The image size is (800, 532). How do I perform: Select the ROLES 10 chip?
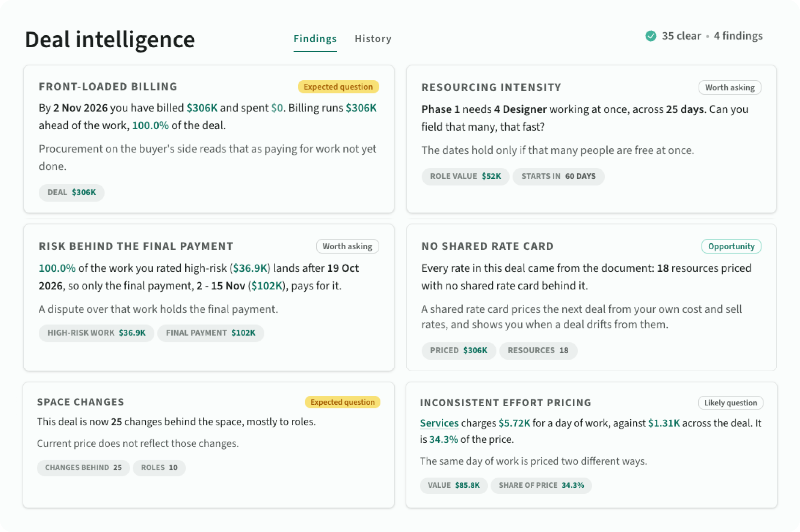click(x=159, y=468)
